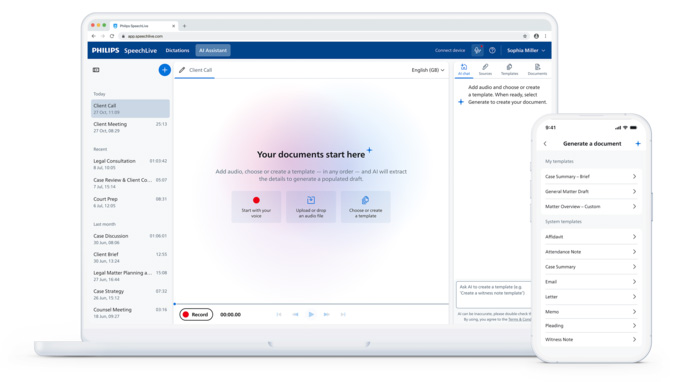The image size is (700, 382).
Task: Open the Attendance Note template on phone
Action: click(x=591, y=252)
